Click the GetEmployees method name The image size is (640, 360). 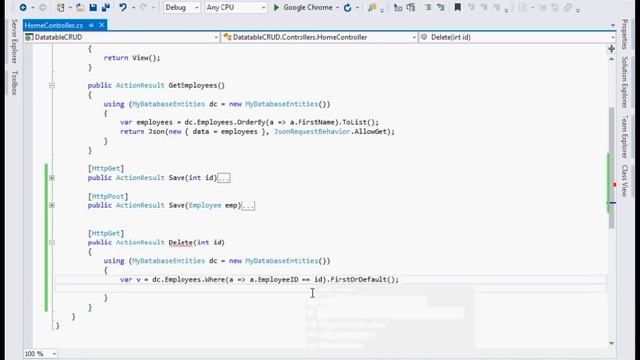pyautogui.click(x=193, y=85)
